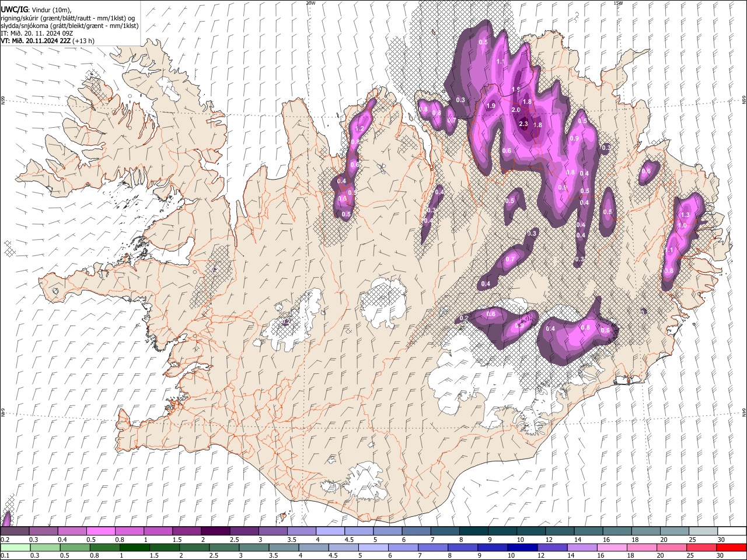This screenshot has height=560, width=747.
Task: Select the '30' label in the top legend
Action: pos(721,540)
